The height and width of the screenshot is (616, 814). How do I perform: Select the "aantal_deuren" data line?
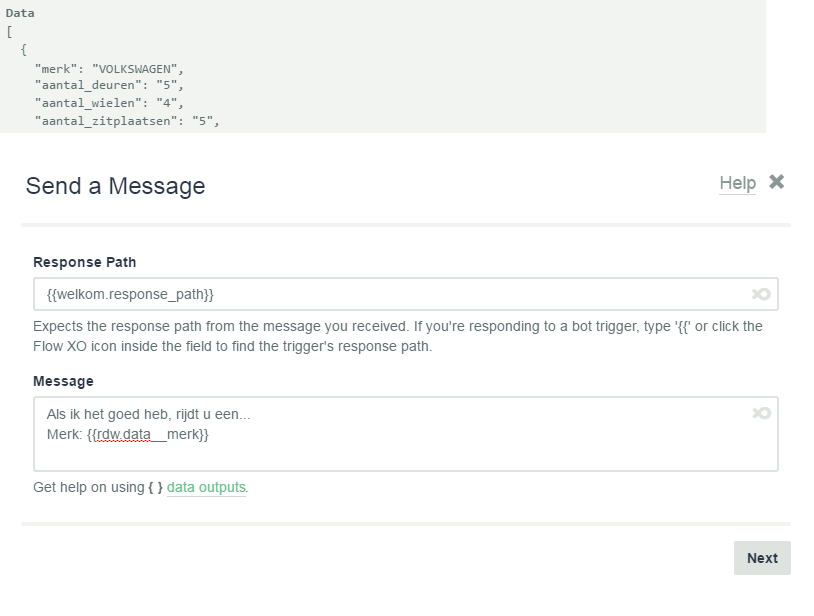[x=110, y=85]
